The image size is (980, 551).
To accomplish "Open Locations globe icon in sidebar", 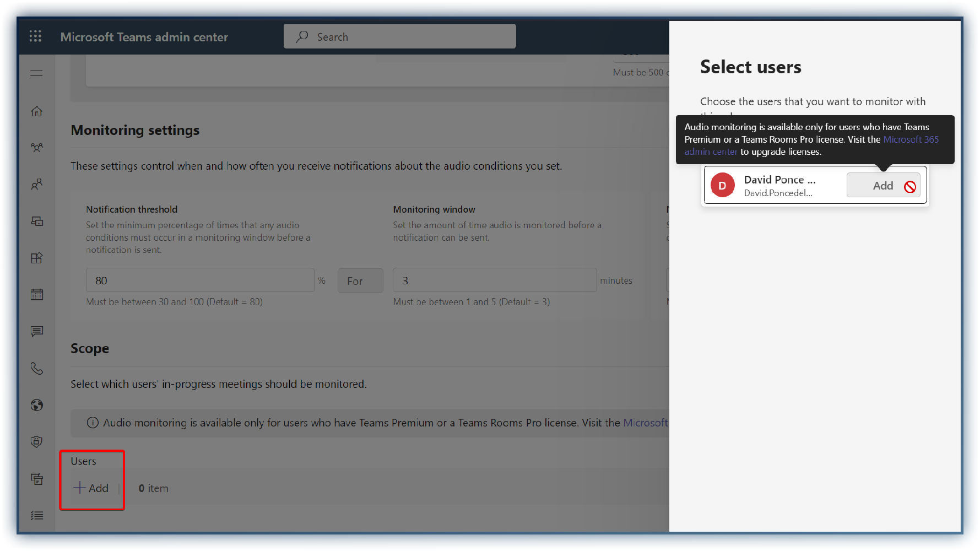I will pos(37,406).
